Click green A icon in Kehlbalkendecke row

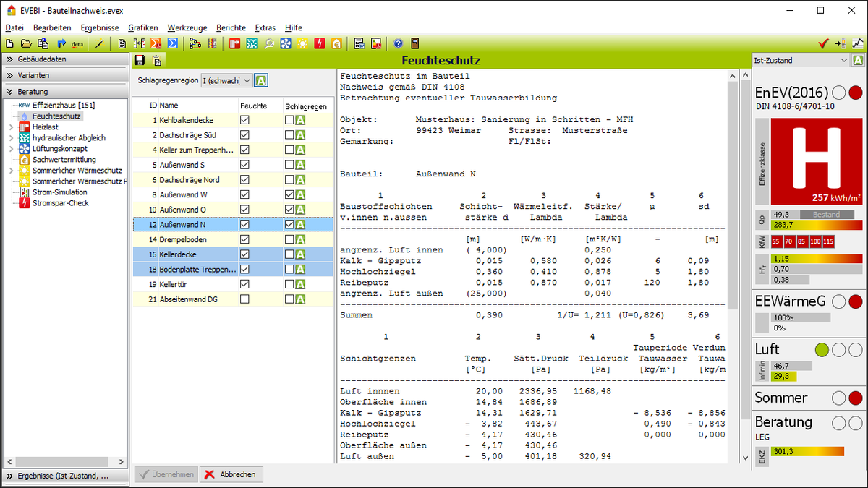(300, 120)
